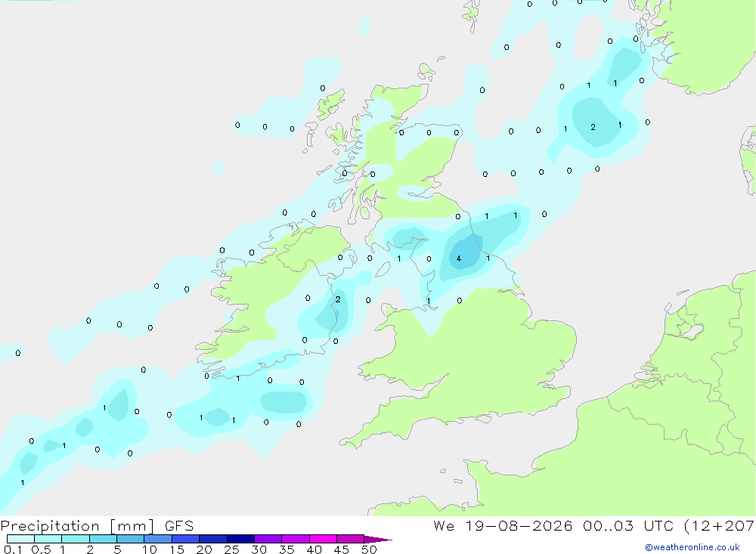Click the '30' legend scale label
This screenshot has width=756, height=554.
pos(259,549)
